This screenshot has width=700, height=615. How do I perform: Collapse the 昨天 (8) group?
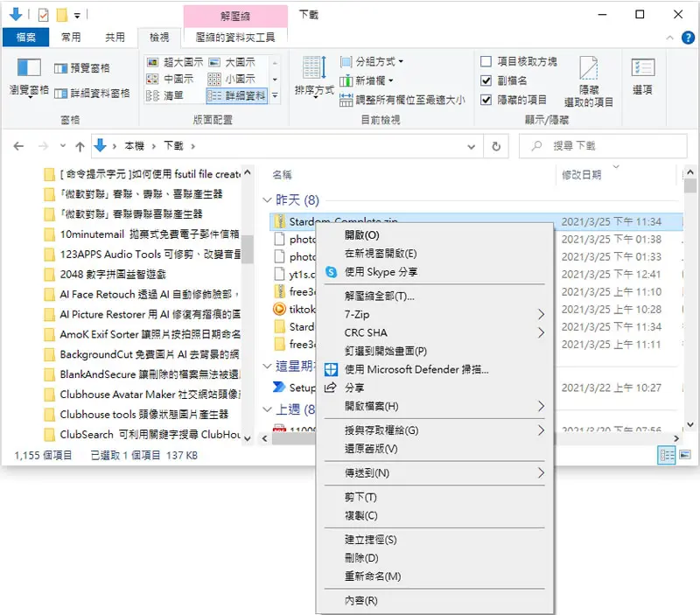point(267,200)
